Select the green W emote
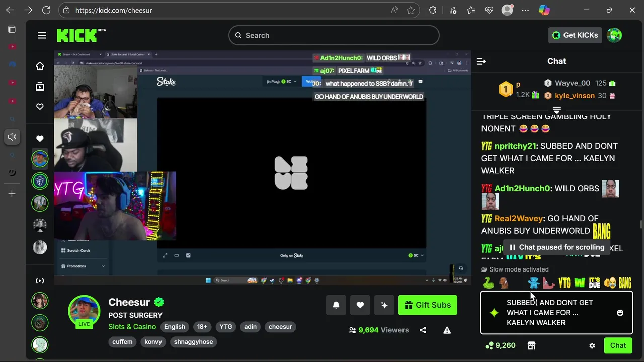Viewport: 644px width, 362px height. (580, 283)
